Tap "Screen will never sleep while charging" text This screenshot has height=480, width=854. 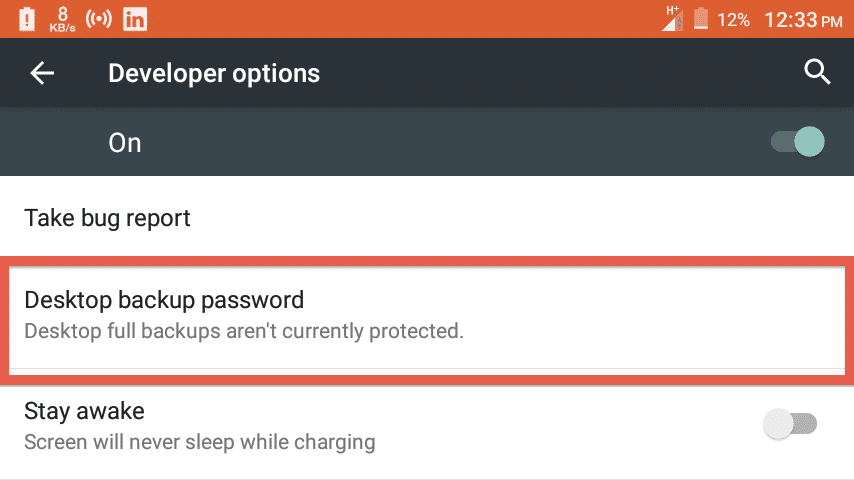(200, 442)
